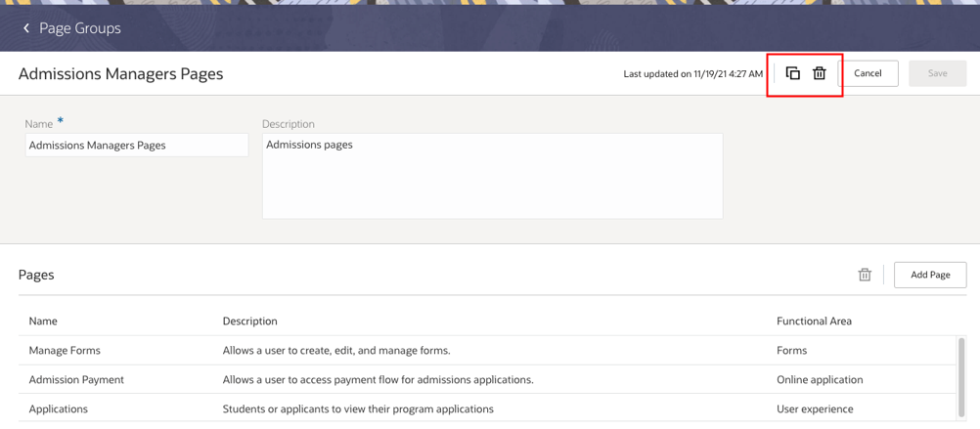Viewport: 980px width, 429px height.
Task: Click the Description text area
Action: [x=492, y=176]
